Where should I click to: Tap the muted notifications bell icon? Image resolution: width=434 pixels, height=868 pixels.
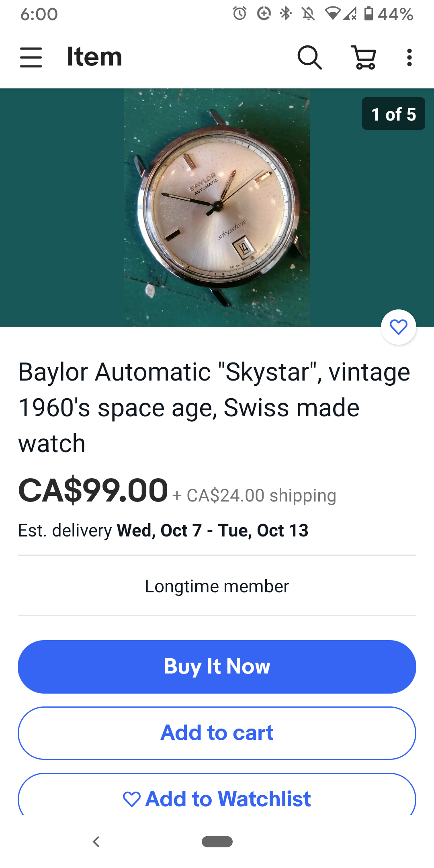click(x=308, y=14)
